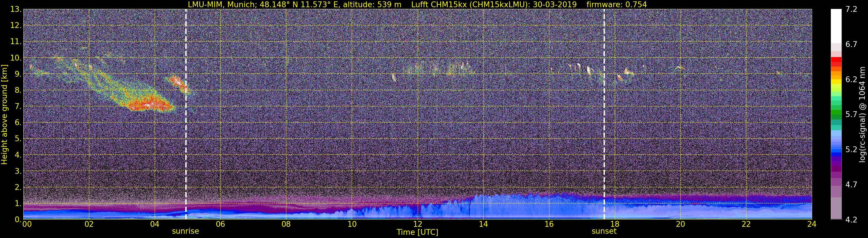Click the time axis tick label '04'
868x238 pixels.
[155, 224]
